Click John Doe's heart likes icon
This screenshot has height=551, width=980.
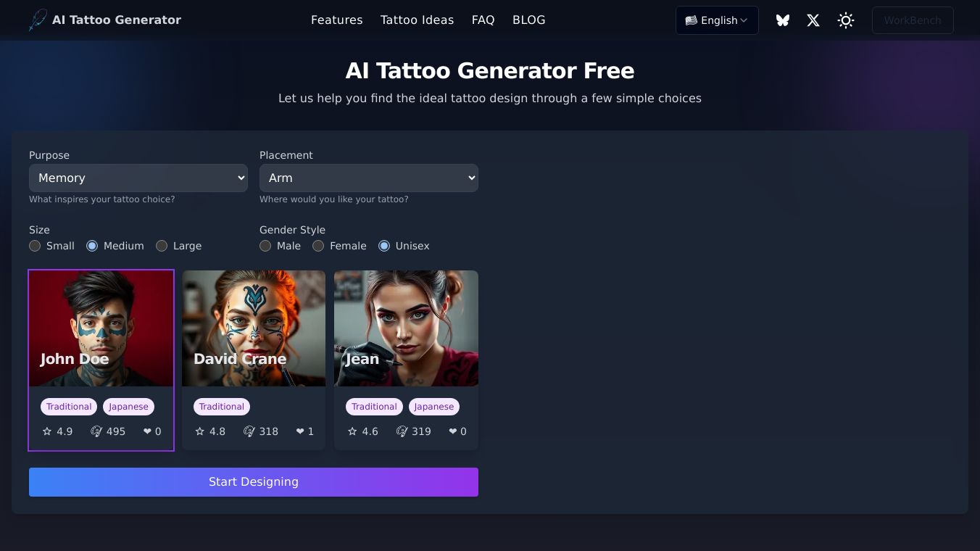[x=147, y=431]
